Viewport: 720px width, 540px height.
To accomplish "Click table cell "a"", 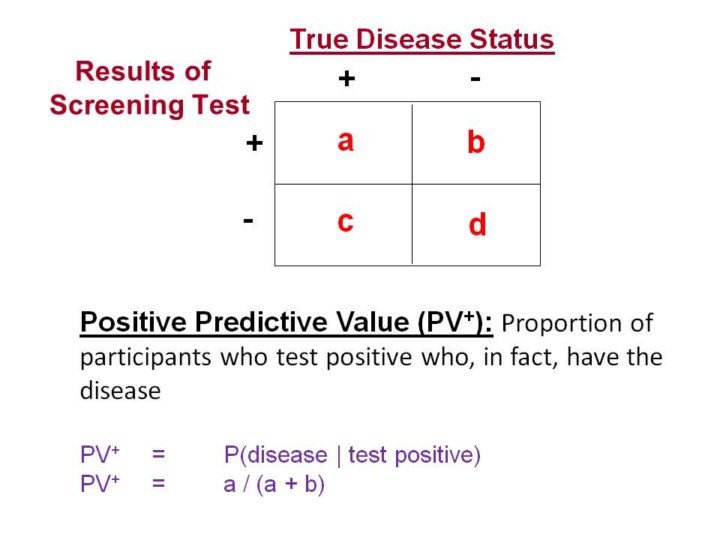I will click(345, 141).
